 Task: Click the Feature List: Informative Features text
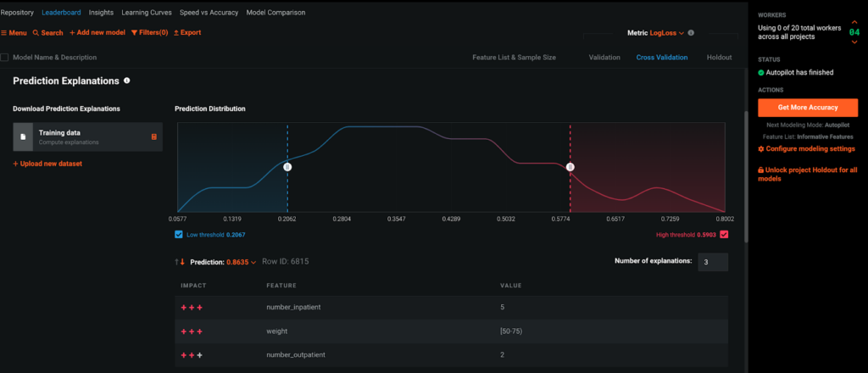808,136
